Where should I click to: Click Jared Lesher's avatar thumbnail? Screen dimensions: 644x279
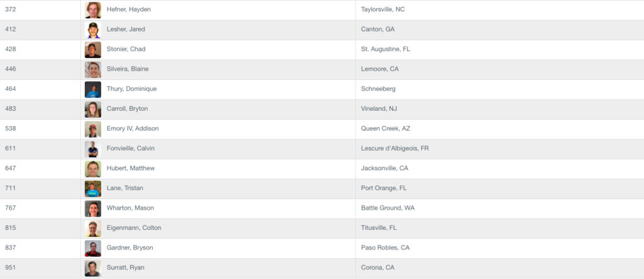pos(93,30)
